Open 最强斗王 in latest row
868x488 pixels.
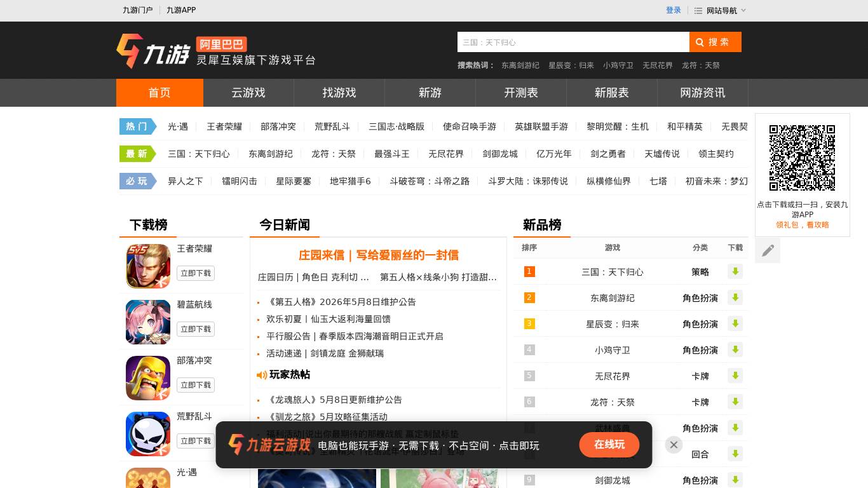click(x=392, y=154)
